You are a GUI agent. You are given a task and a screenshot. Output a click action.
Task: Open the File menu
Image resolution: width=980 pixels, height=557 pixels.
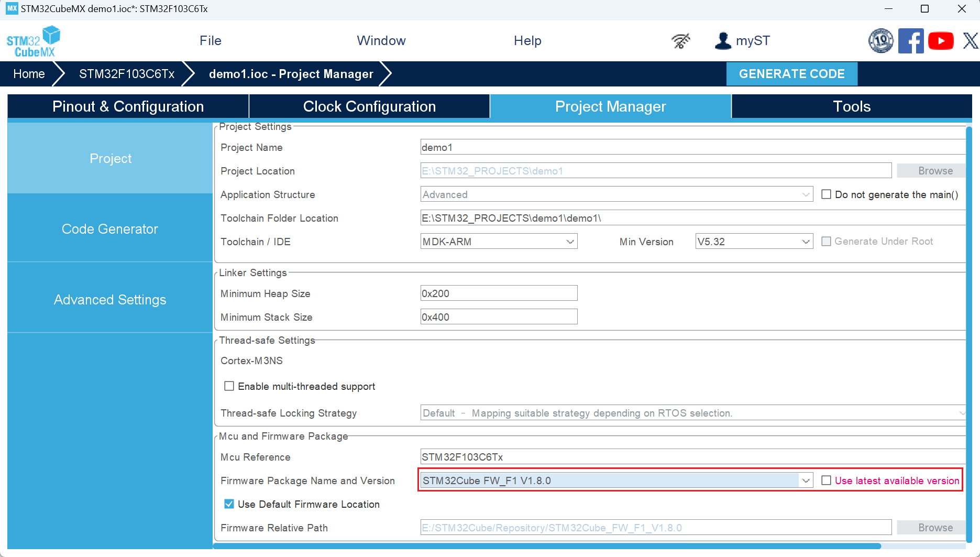point(211,40)
